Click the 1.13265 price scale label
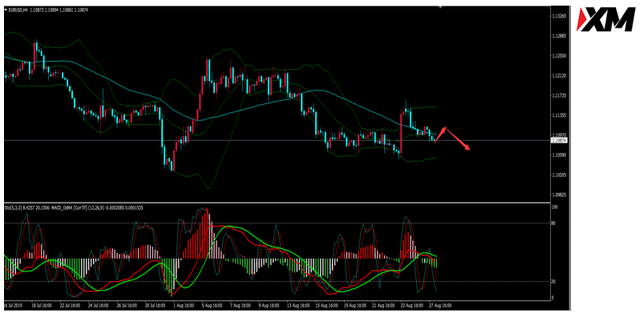 (x=559, y=16)
